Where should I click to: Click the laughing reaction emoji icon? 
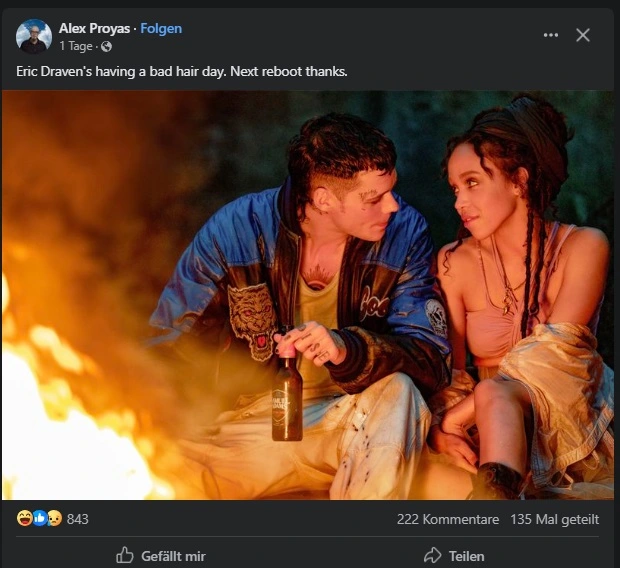click(x=25, y=518)
